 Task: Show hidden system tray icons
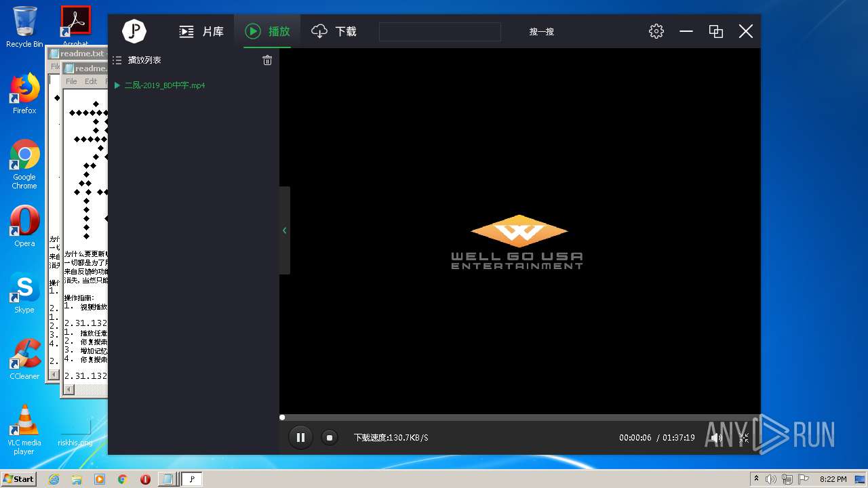[x=756, y=479]
